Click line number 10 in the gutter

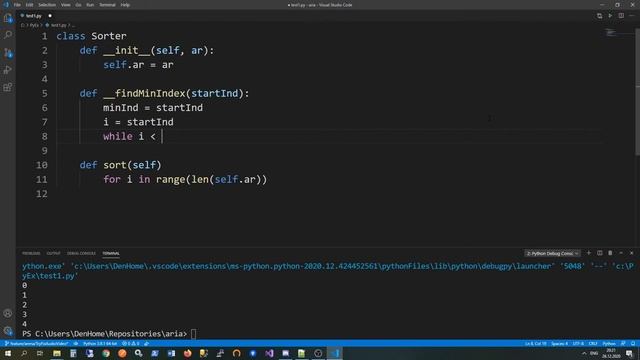(42, 165)
